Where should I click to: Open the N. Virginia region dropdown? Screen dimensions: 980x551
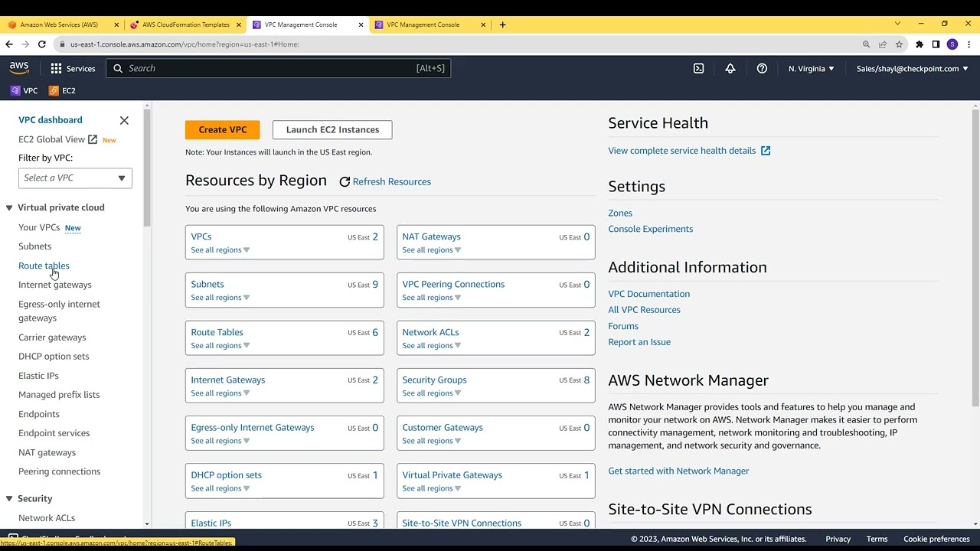tap(812, 69)
